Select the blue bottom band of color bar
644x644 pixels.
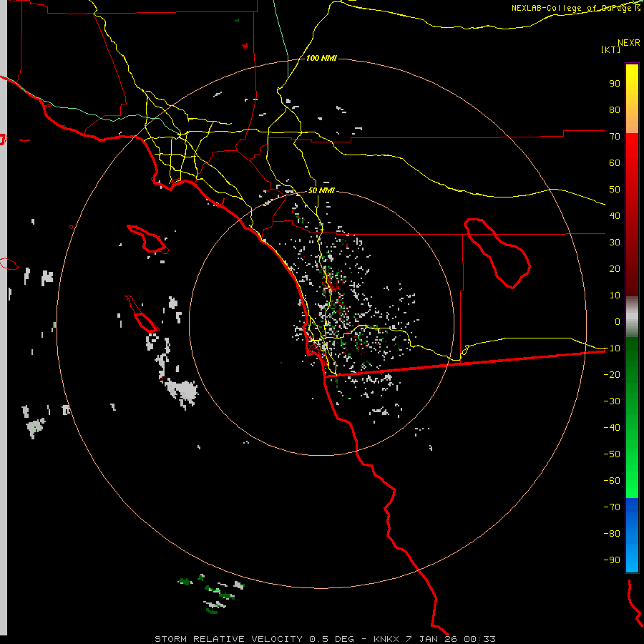tap(632, 535)
